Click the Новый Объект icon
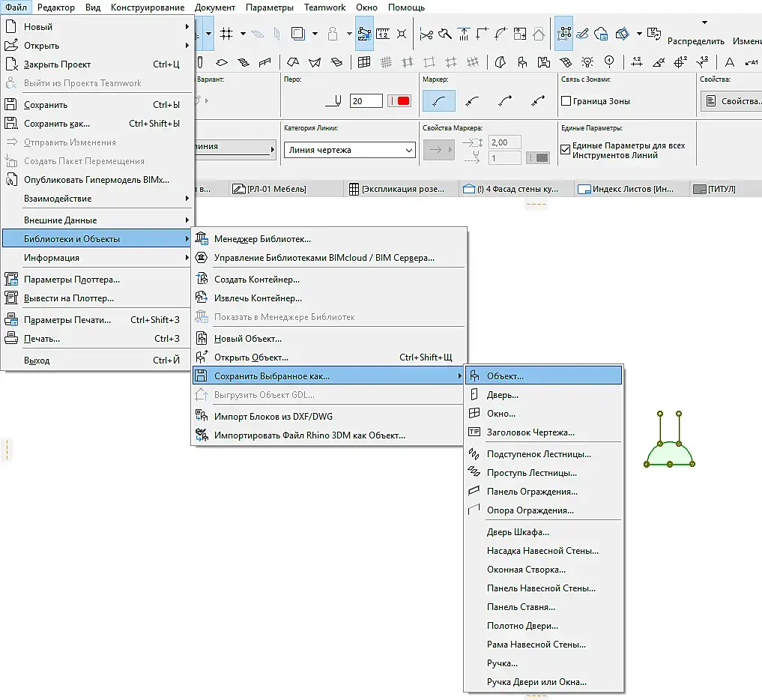The height and width of the screenshot is (700, 762). [x=202, y=338]
